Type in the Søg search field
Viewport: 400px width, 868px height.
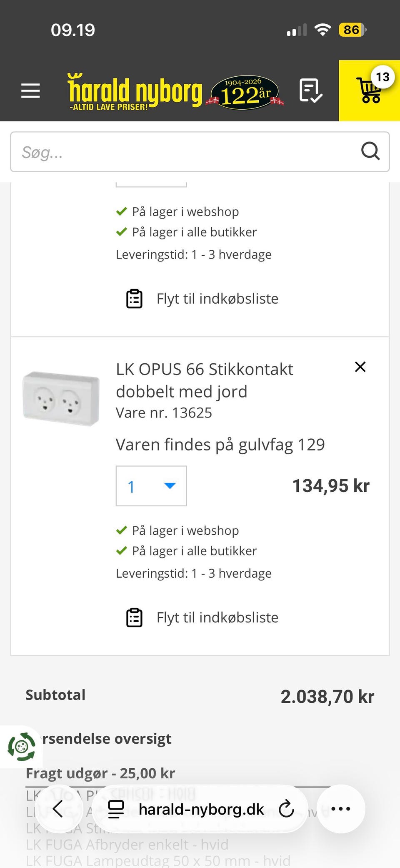(183, 152)
